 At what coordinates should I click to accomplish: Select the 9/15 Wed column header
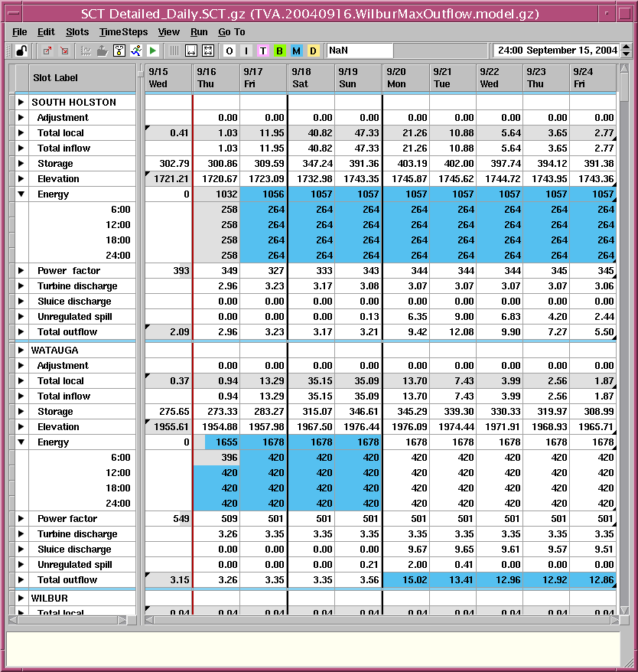pos(168,78)
